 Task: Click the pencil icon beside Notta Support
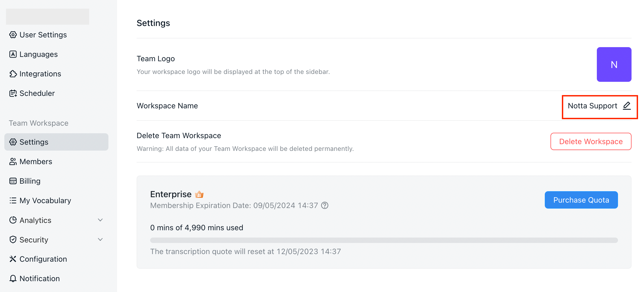pos(627,106)
